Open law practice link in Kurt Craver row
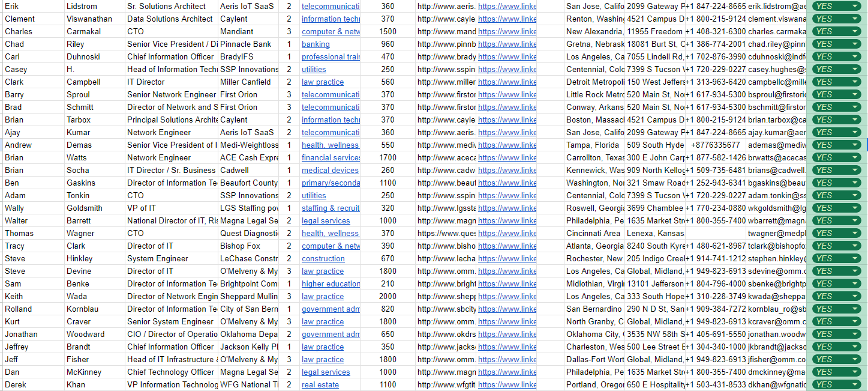Viewport: 868px width, 391px height. (323, 321)
